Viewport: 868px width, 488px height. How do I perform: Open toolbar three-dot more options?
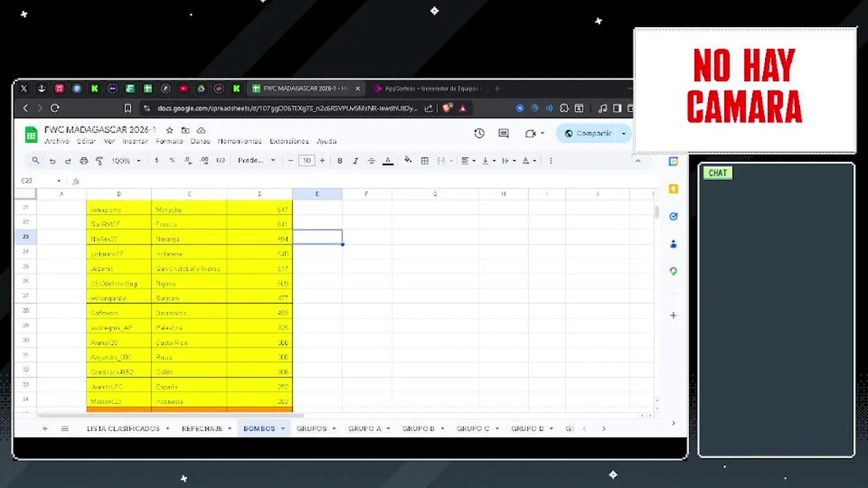point(551,161)
